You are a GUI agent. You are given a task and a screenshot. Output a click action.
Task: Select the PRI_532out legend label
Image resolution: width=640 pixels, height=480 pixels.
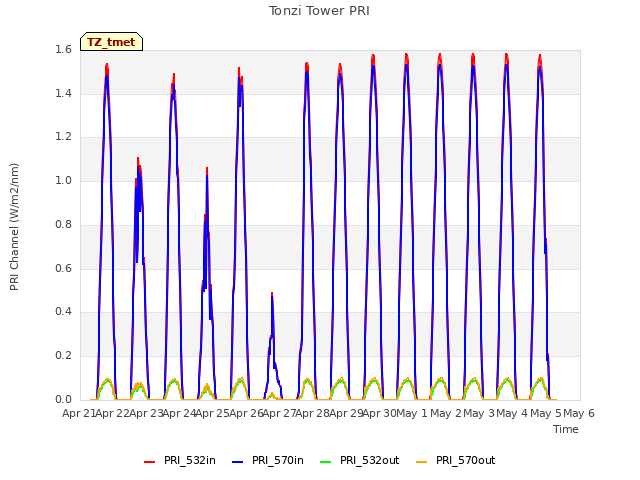[x=369, y=460]
